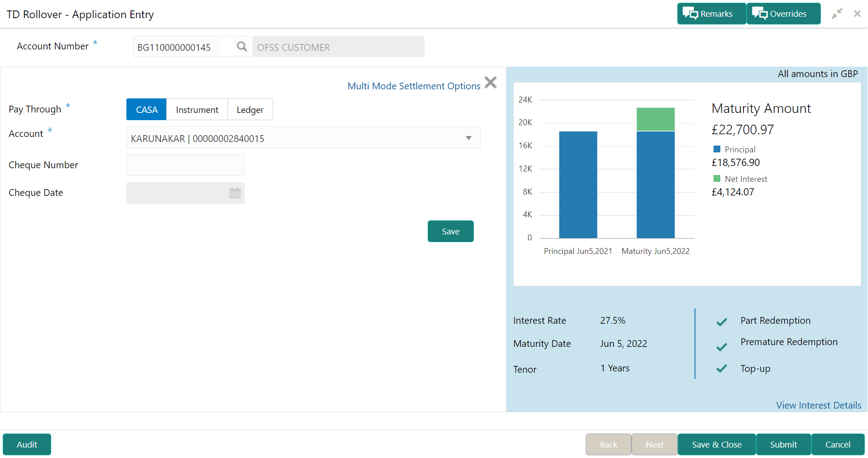
Task: Click the Principal Jun5,2021 axis label
Action: [x=578, y=251]
